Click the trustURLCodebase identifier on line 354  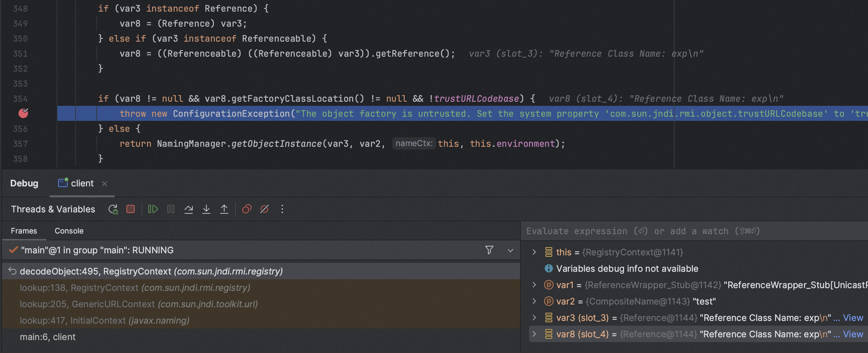click(476, 99)
